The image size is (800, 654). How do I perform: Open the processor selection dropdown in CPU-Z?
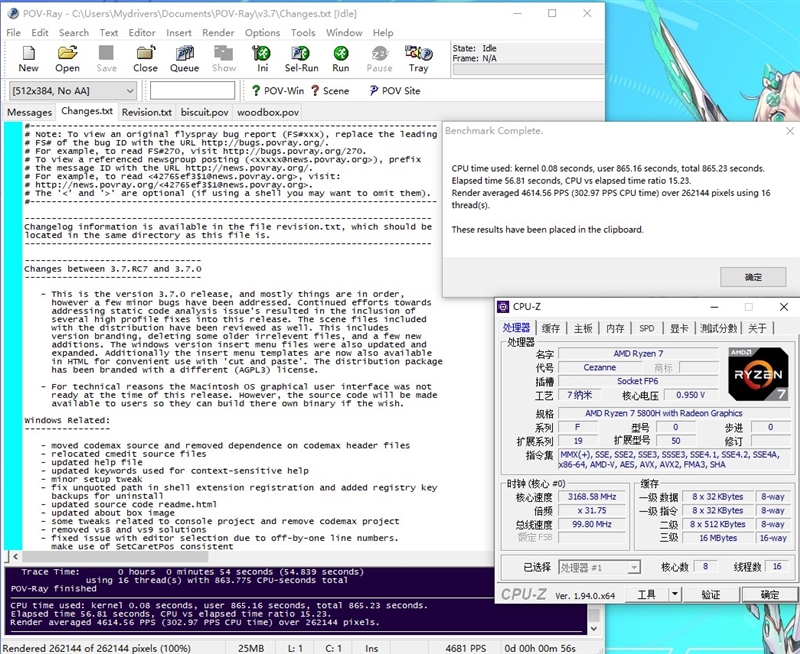tap(599, 567)
